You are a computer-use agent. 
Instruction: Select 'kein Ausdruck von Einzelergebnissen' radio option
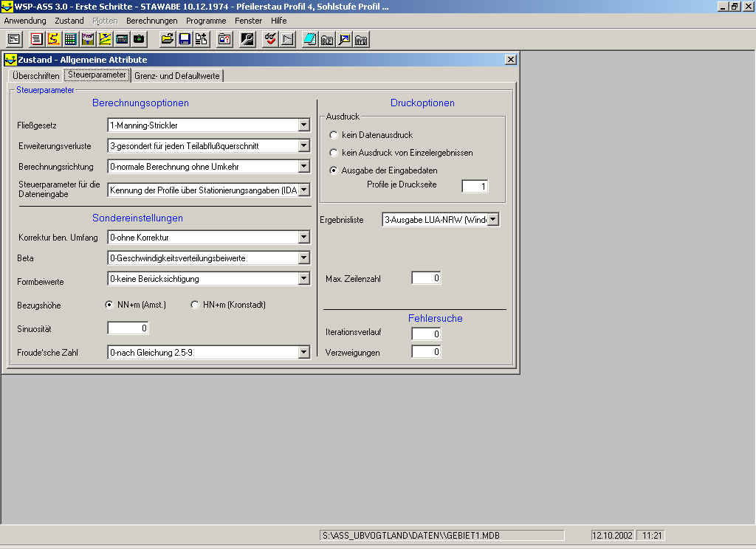333,153
